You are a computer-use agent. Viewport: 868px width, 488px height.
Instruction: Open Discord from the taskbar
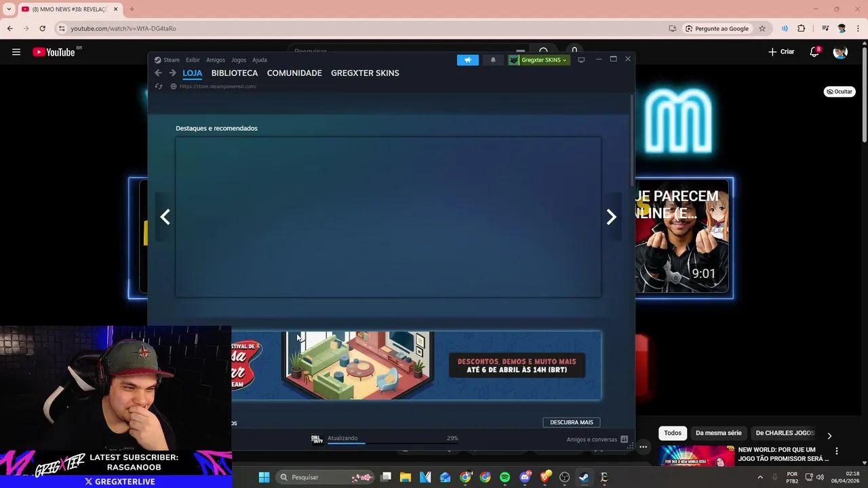point(525,477)
